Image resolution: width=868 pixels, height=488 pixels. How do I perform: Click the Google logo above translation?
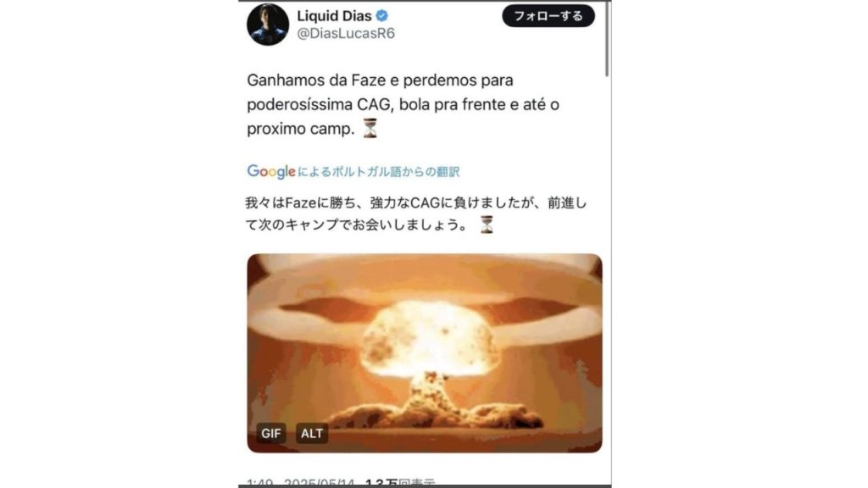pyautogui.click(x=271, y=171)
